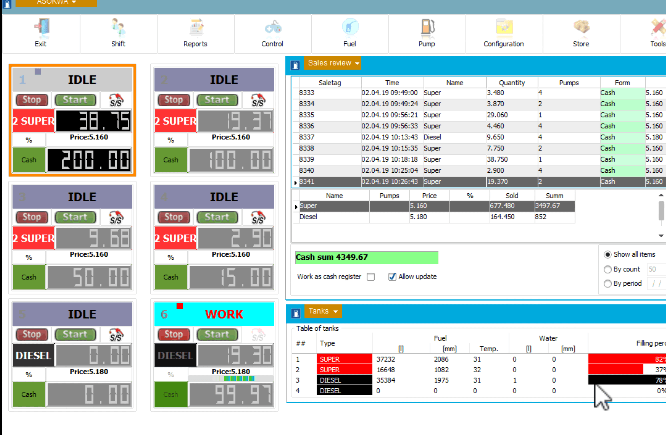Screen dimensions: 666x435
Task: Select the Show all items radio button
Action: 608,254
